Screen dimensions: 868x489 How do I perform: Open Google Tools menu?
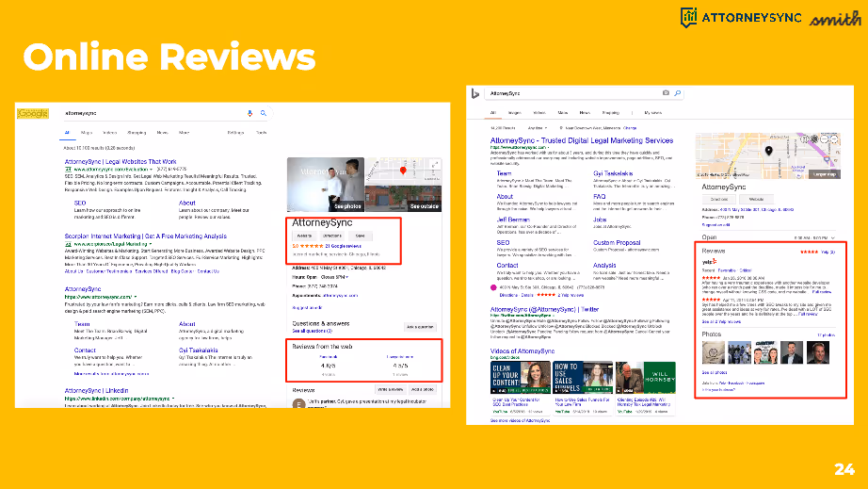pyautogui.click(x=261, y=133)
